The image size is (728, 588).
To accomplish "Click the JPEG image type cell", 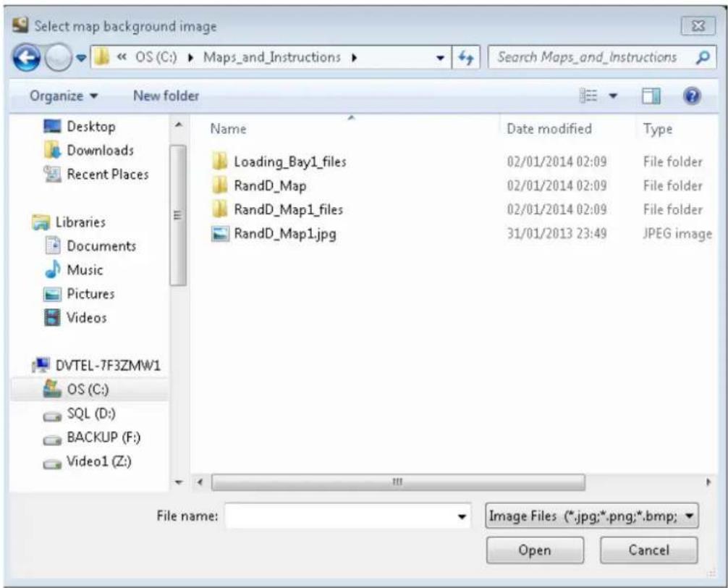I will tap(677, 234).
